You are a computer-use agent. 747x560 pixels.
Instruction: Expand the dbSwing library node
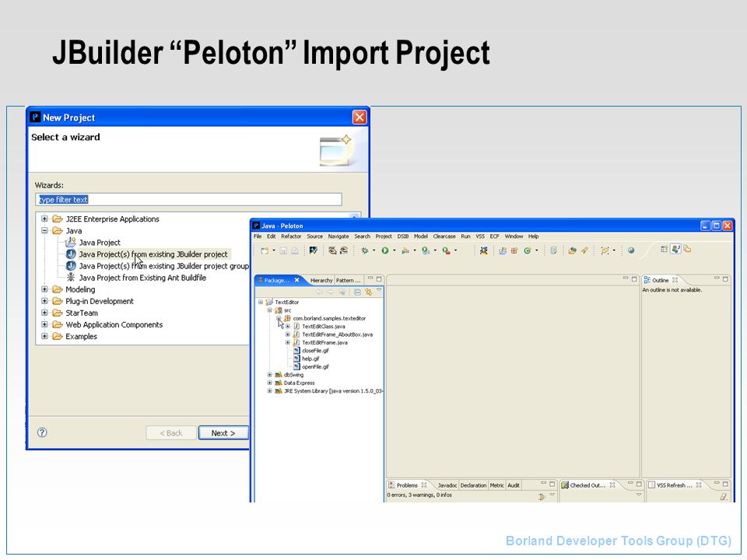[270, 375]
